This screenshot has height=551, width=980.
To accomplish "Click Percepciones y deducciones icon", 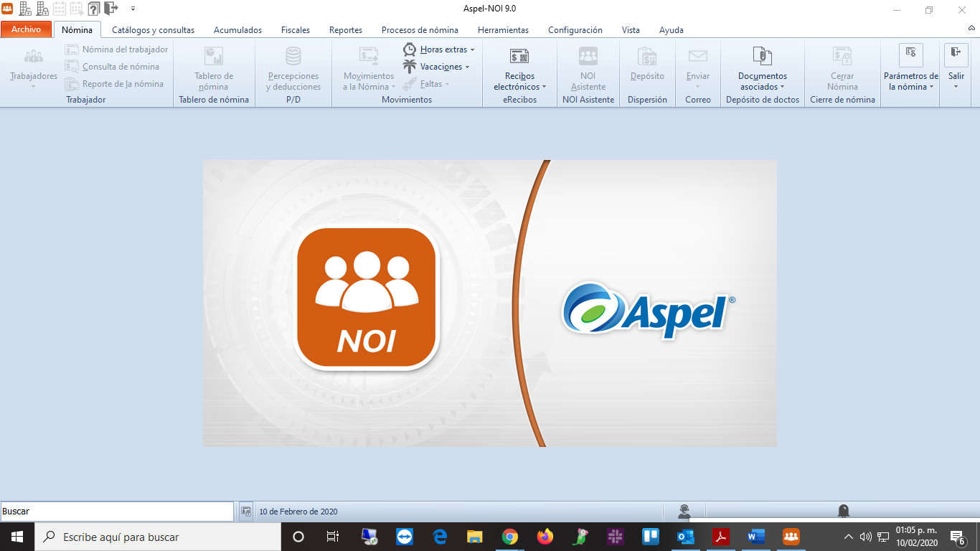I will 293,57.
